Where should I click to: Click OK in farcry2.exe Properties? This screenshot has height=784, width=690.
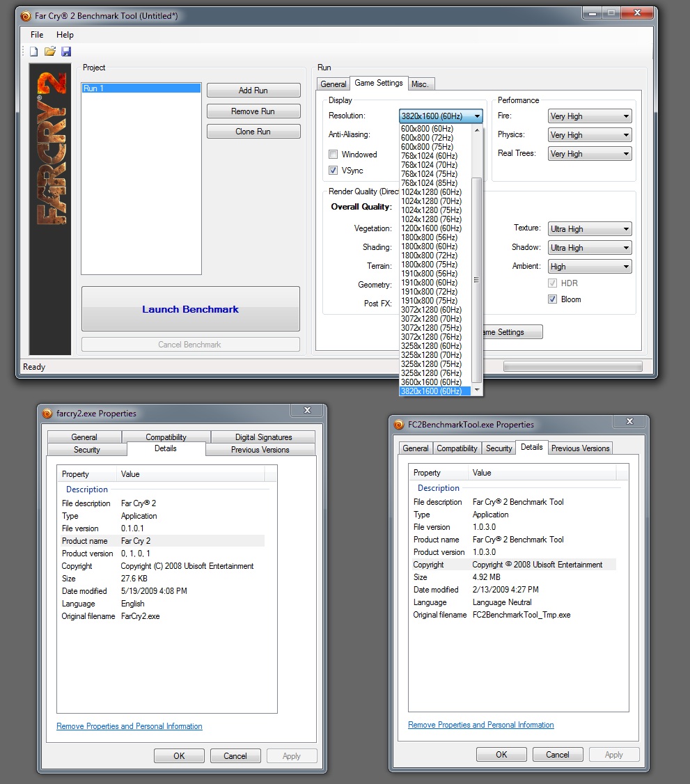[179, 756]
